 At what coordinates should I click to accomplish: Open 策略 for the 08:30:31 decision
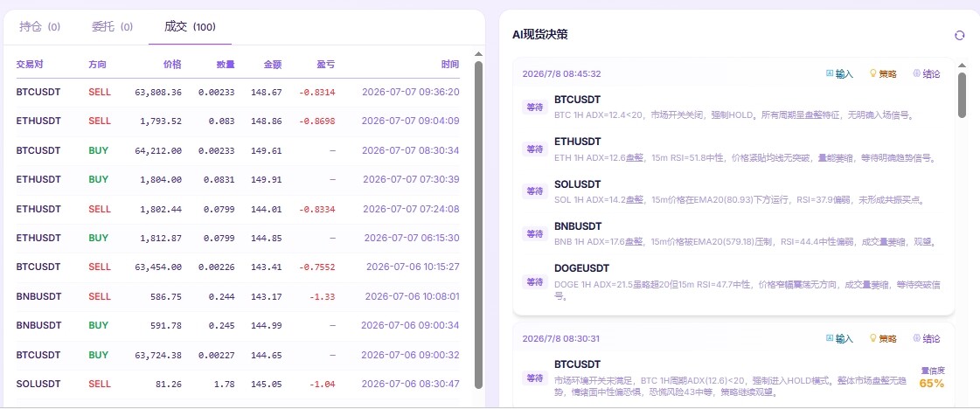[883, 338]
